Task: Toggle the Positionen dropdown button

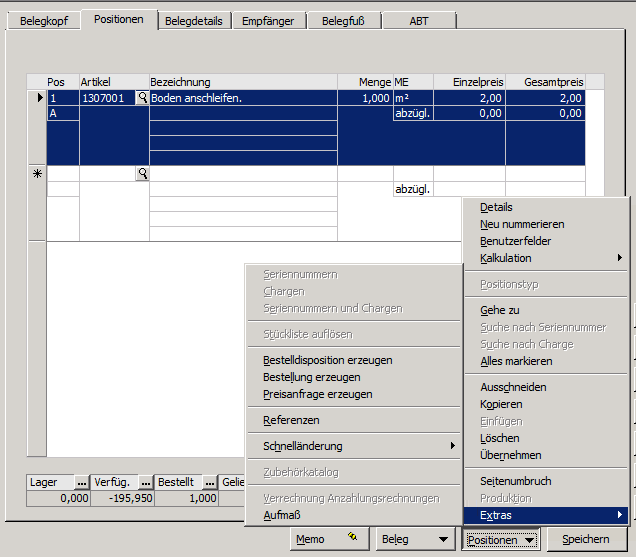Action: click(502, 539)
